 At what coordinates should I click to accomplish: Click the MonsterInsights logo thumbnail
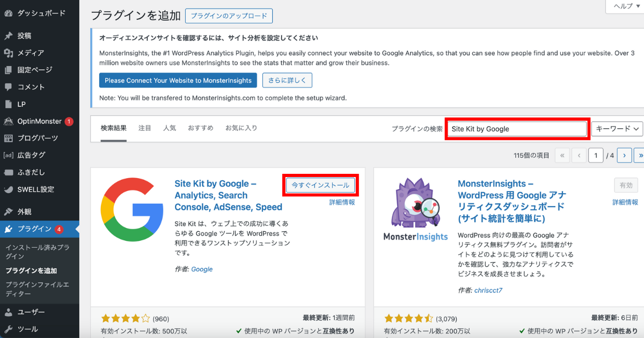[416, 209]
